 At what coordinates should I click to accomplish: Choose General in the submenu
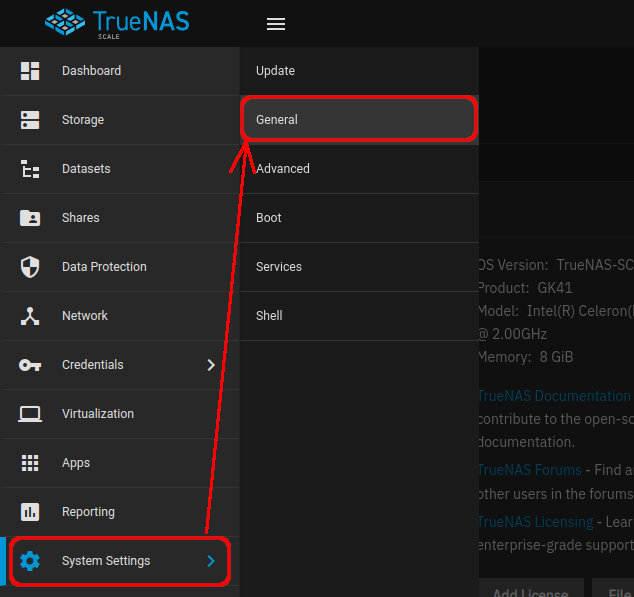point(359,120)
